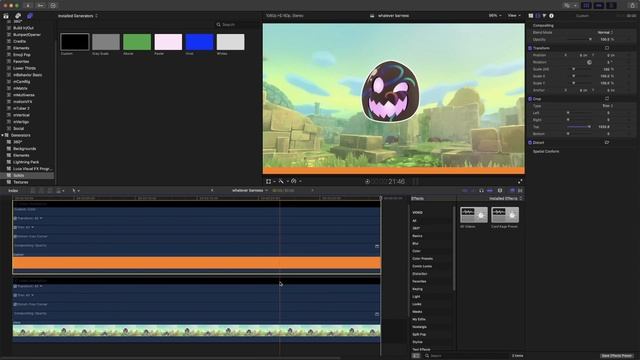This screenshot has height=360, width=640.
Task: Choose Keying in Effects categories
Action: point(418,289)
